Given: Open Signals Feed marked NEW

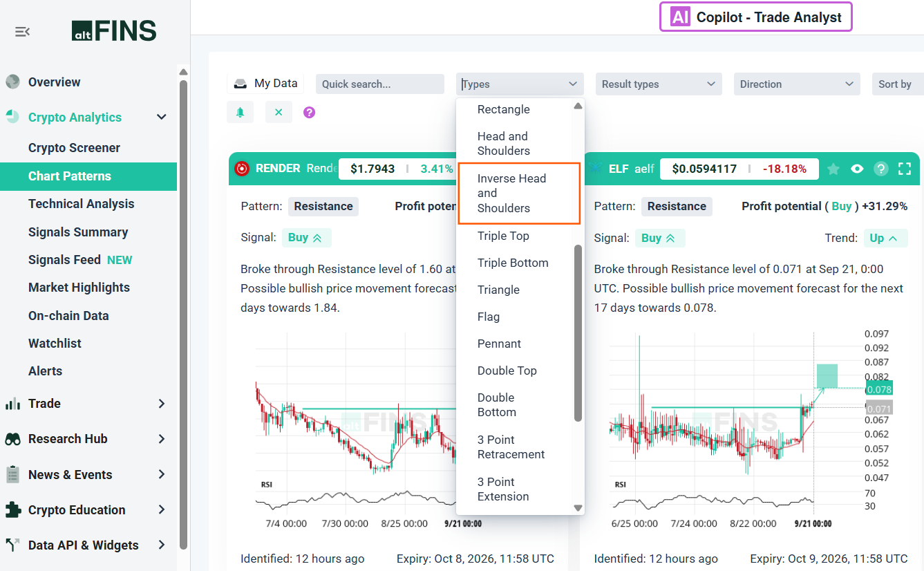Looking at the screenshot, I should click(80, 260).
